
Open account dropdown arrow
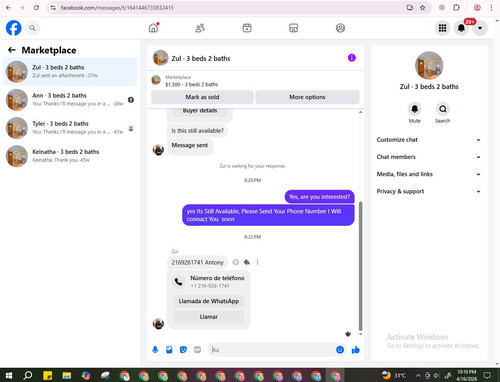point(480,28)
